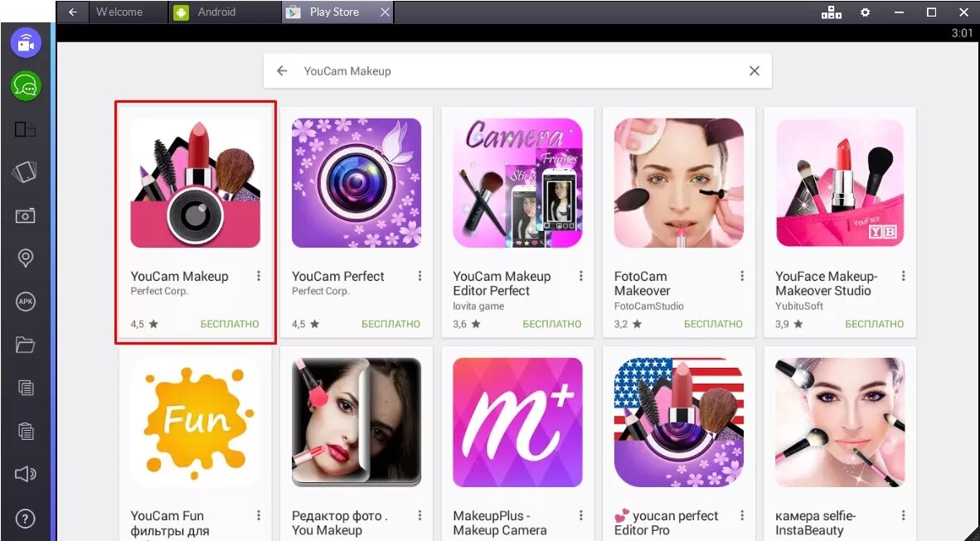Click the back arrow in title bar
Image resolution: width=980 pixels, height=541 pixels.
pos(72,12)
